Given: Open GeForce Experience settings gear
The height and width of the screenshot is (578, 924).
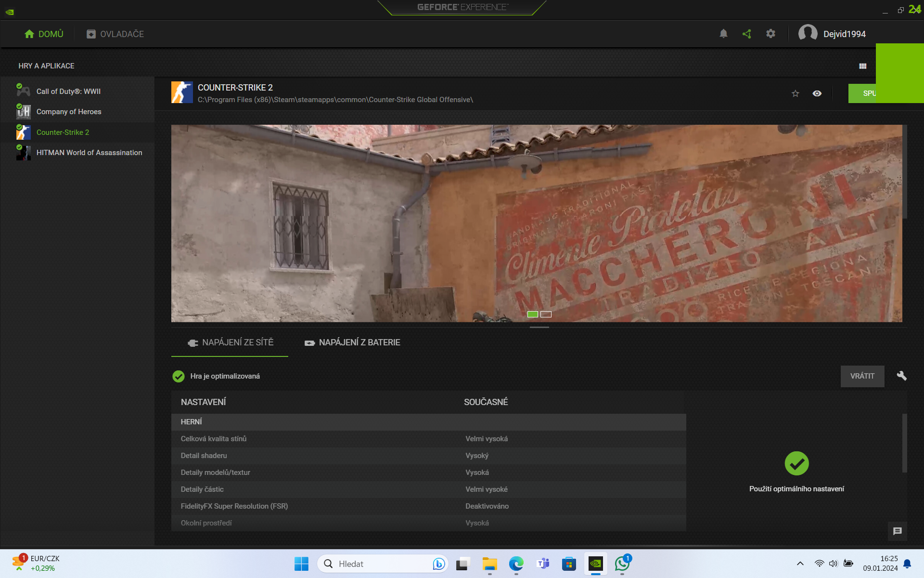Looking at the screenshot, I should (770, 34).
